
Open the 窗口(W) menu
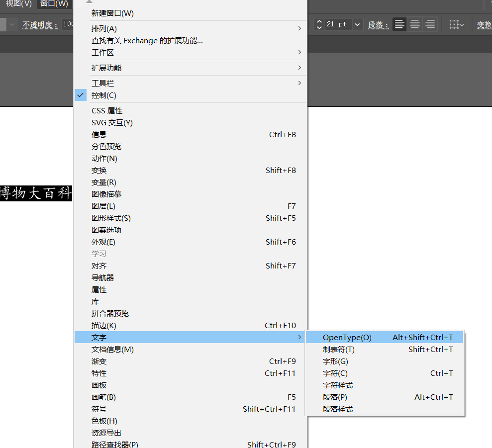pos(54,3)
